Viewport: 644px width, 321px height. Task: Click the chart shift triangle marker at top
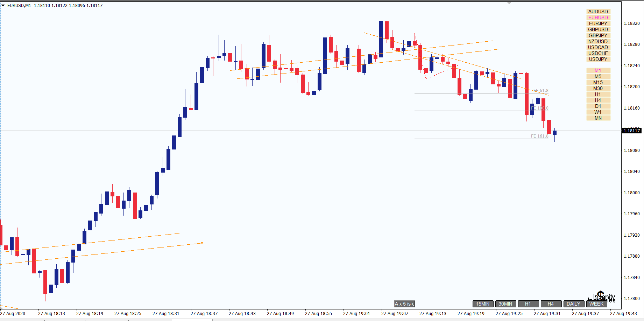[509, 3]
